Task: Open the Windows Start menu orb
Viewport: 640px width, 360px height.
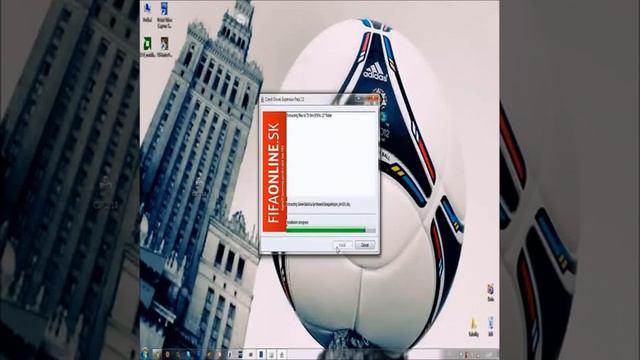Action: [x=145, y=354]
